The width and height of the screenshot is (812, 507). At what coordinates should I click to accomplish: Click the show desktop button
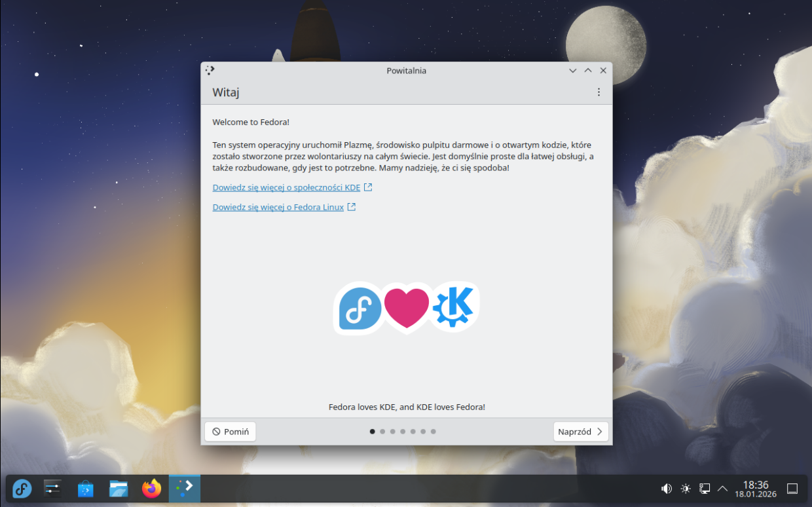coord(792,489)
